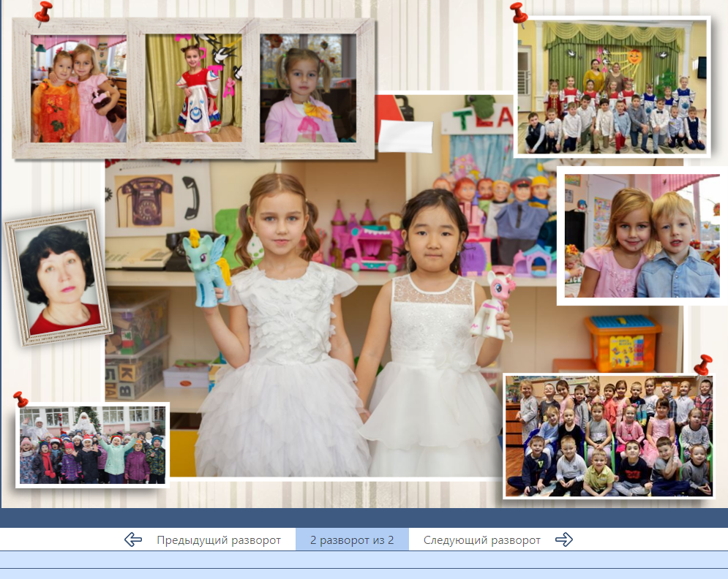This screenshot has height=579, width=728.
Task: Click the left arrow icon for previous spread
Action: point(133,540)
